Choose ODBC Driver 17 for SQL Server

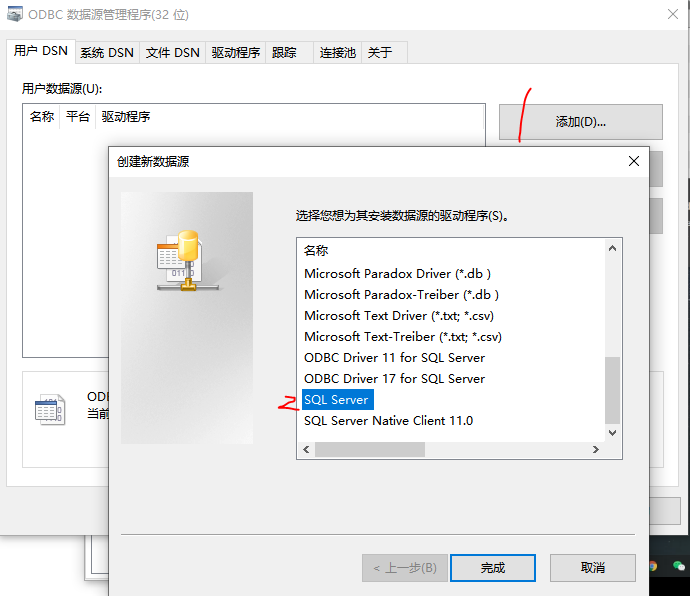[x=394, y=379]
